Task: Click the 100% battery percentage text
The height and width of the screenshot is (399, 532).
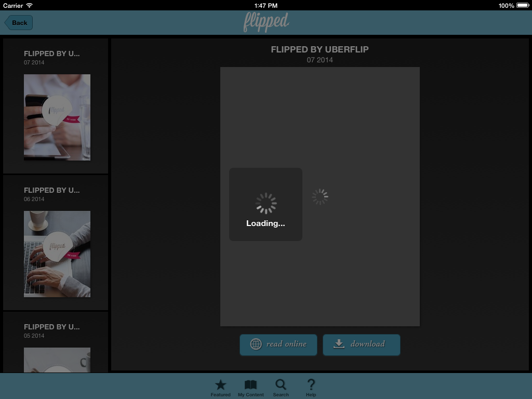Action: 506,5
